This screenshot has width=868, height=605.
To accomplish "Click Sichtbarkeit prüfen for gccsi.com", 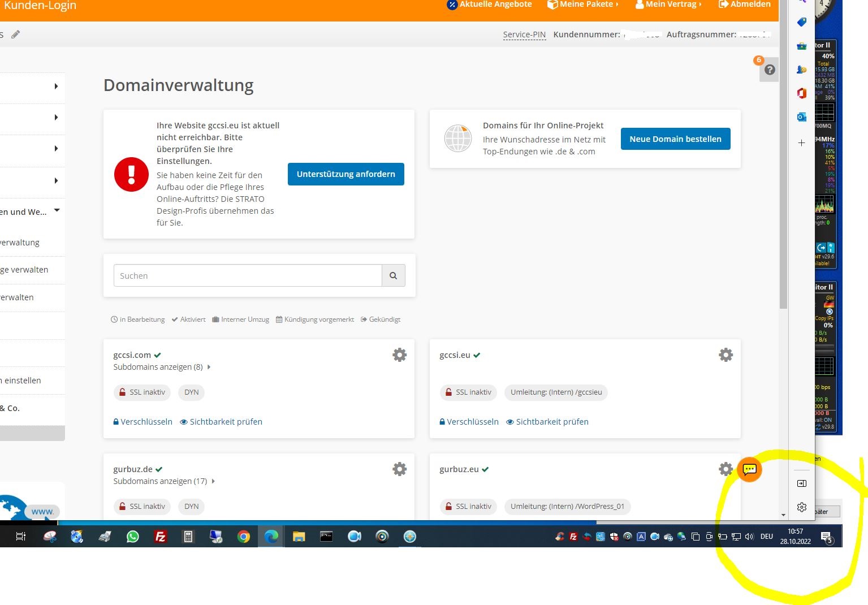I will click(x=221, y=422).
